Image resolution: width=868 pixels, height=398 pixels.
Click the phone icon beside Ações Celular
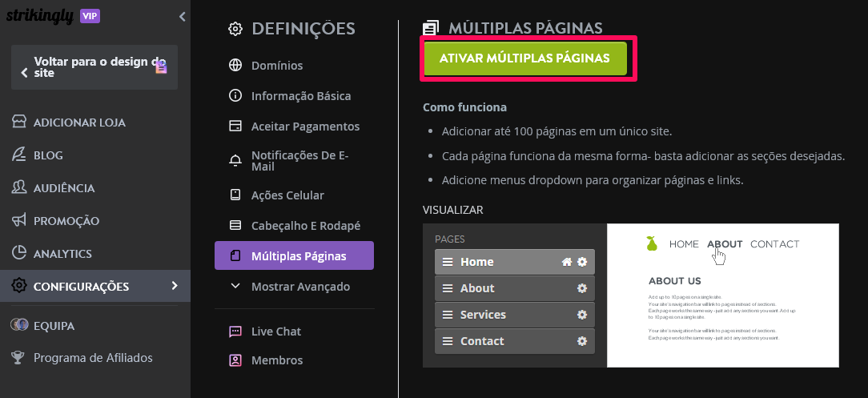pos(235,195)
